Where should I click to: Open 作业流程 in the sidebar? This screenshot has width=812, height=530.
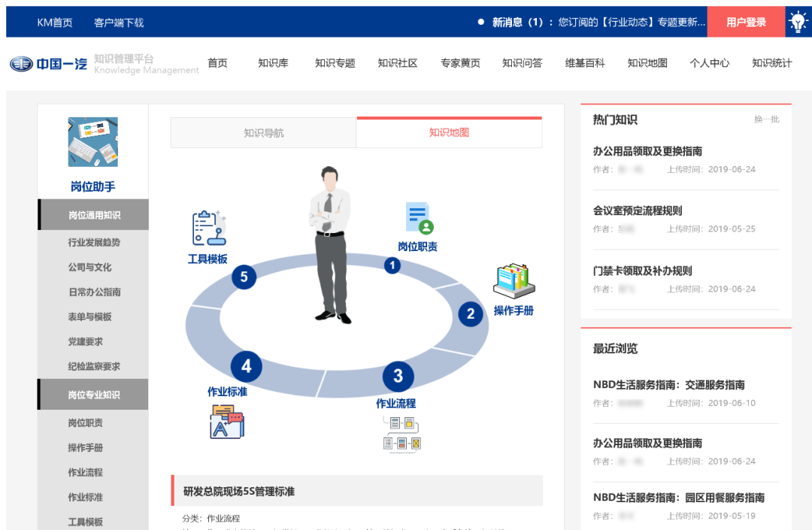[86, 473]
